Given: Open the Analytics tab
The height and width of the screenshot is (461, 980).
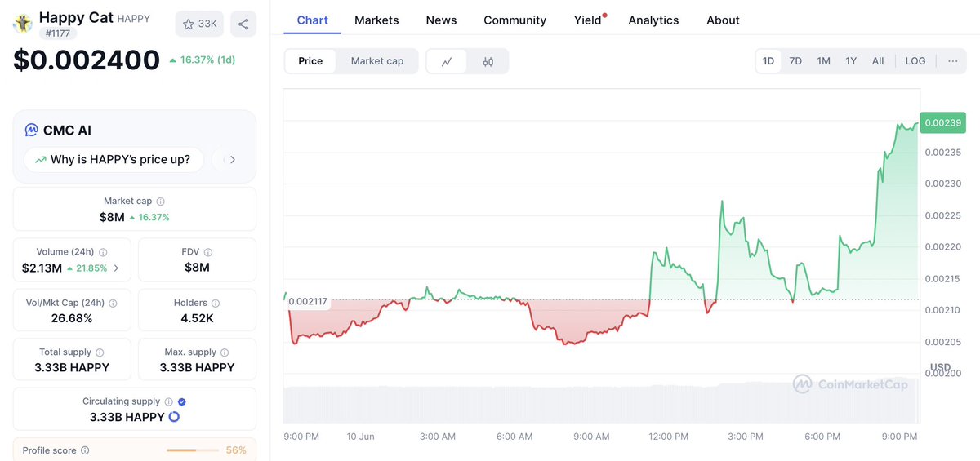Looking at the screenshot, I should point(653,20).
